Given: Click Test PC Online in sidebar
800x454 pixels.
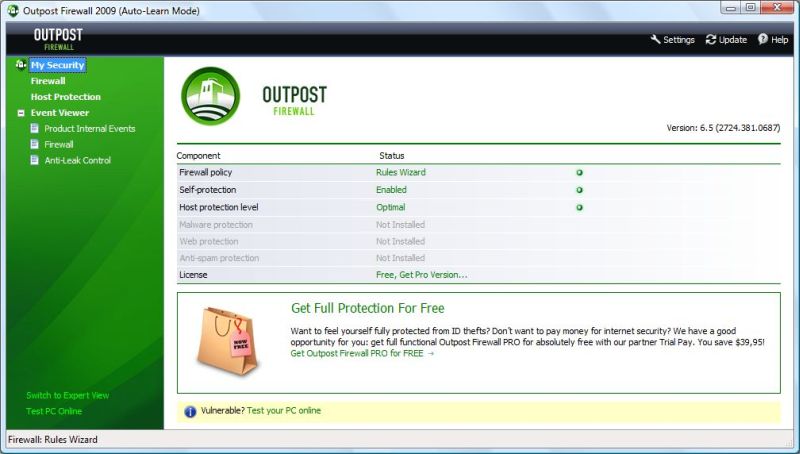Looking at the screenshot, I should tap(54, 411).
